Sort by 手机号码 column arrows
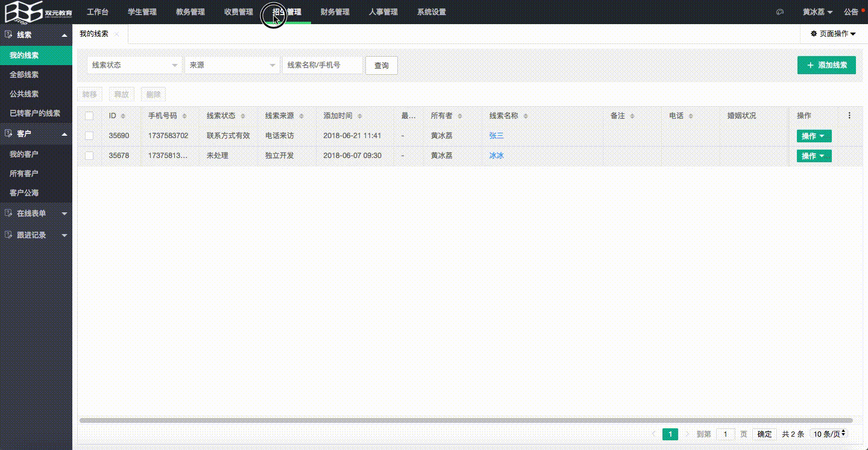The height and width of the screenshot is (450, 868). coord(184,116)
